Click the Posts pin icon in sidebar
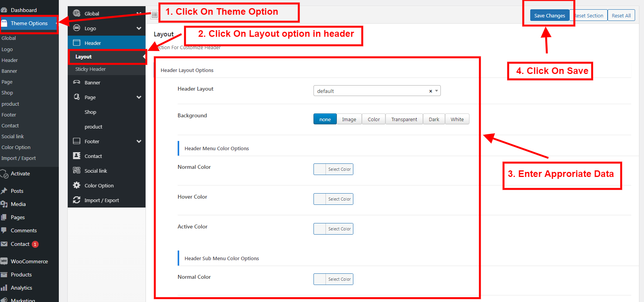This screenshot has height=302, width=644. 4,191
